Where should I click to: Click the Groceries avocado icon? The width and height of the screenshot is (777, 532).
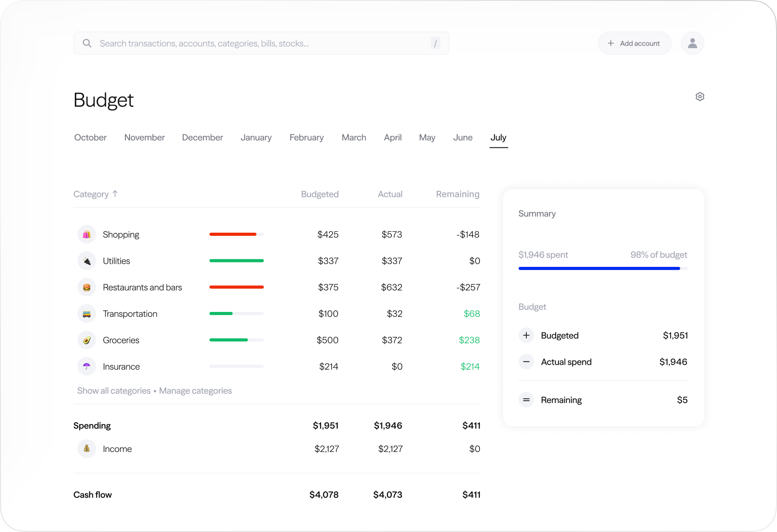[x=87, y=340]
